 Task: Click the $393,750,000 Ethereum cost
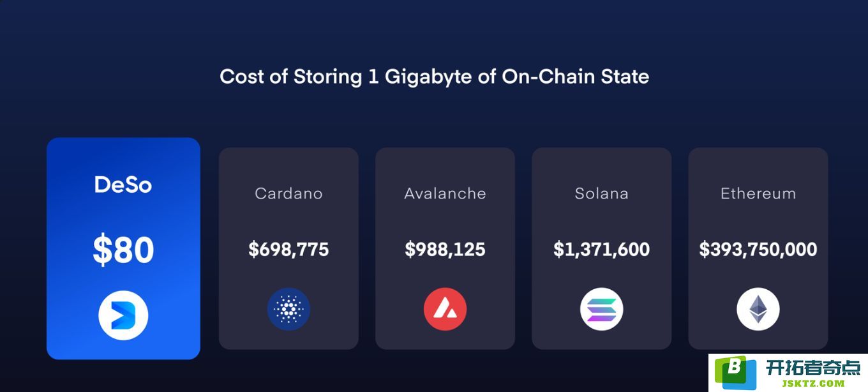[758, 249]
